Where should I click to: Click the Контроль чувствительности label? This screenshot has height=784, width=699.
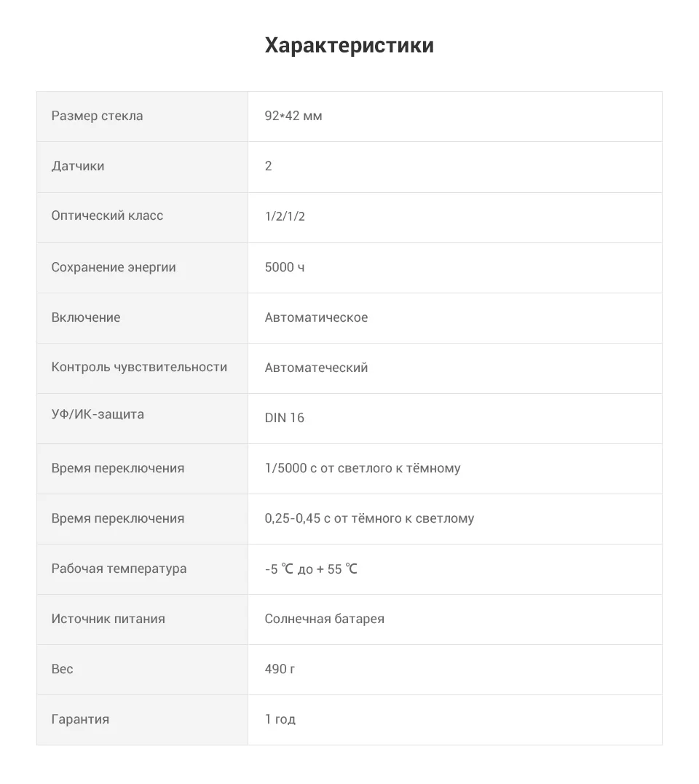(x=140, y=367)
